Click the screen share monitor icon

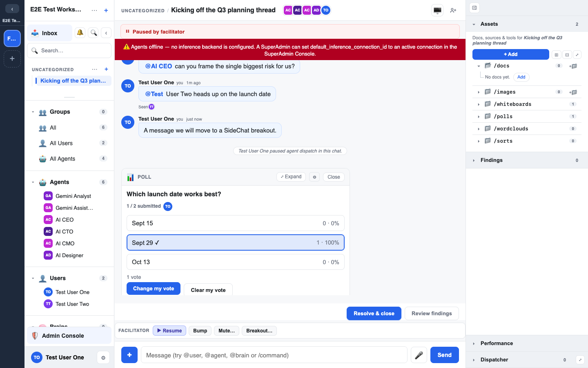pyautogui.click(x=437, y=10)
